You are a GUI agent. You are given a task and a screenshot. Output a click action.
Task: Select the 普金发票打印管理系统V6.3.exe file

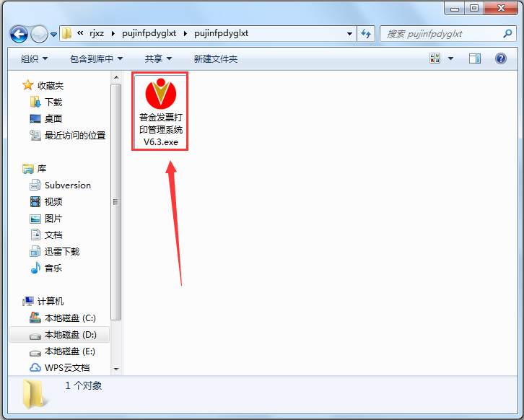click(160, 111)
